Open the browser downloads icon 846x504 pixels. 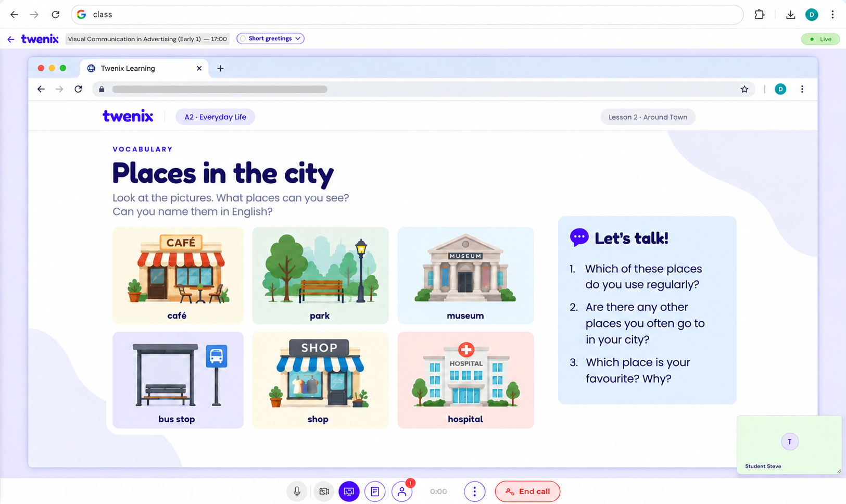click(x=790, y=15)
